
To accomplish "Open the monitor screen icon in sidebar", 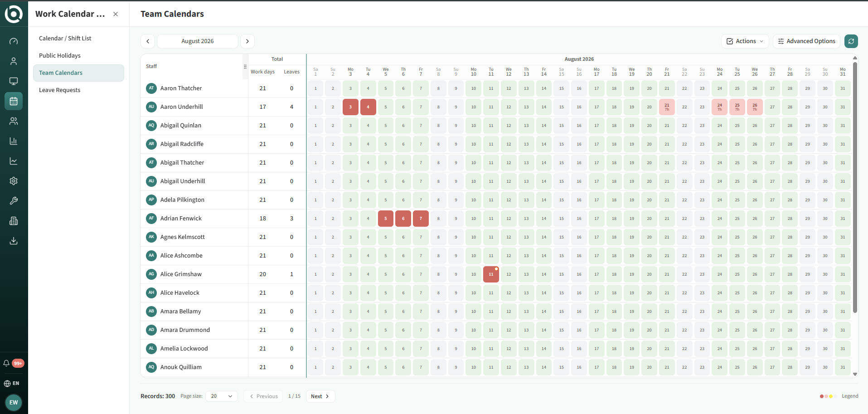I will [14, 81].
